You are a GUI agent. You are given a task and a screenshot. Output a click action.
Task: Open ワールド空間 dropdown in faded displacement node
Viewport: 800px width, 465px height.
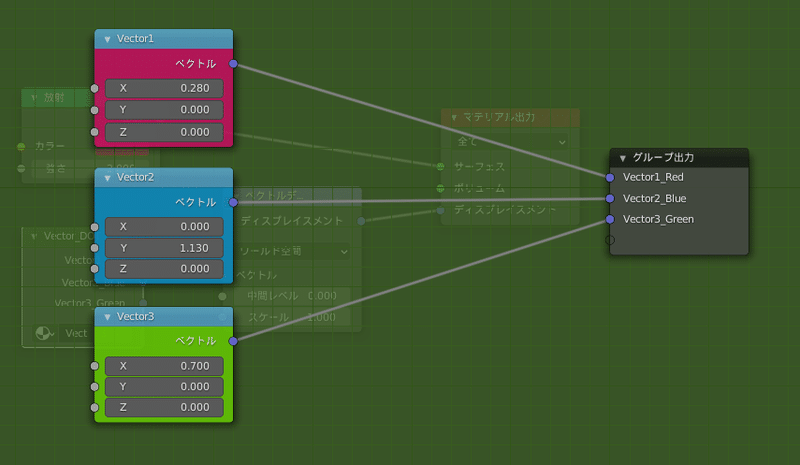point(293,252)
